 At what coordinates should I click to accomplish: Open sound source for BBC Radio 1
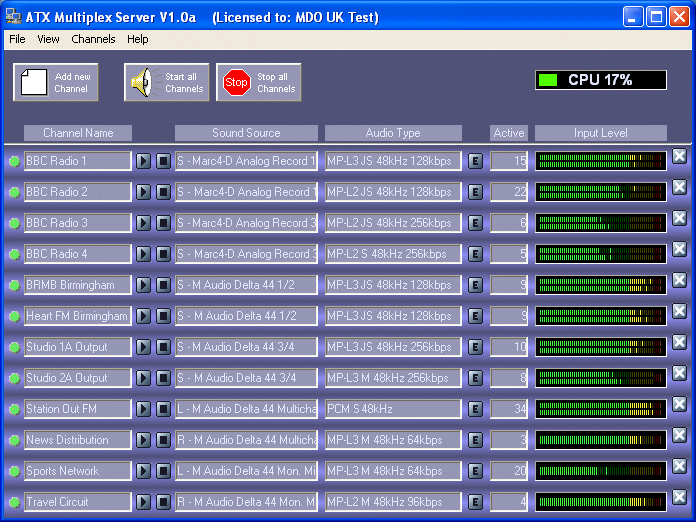[x=246, y=161]
